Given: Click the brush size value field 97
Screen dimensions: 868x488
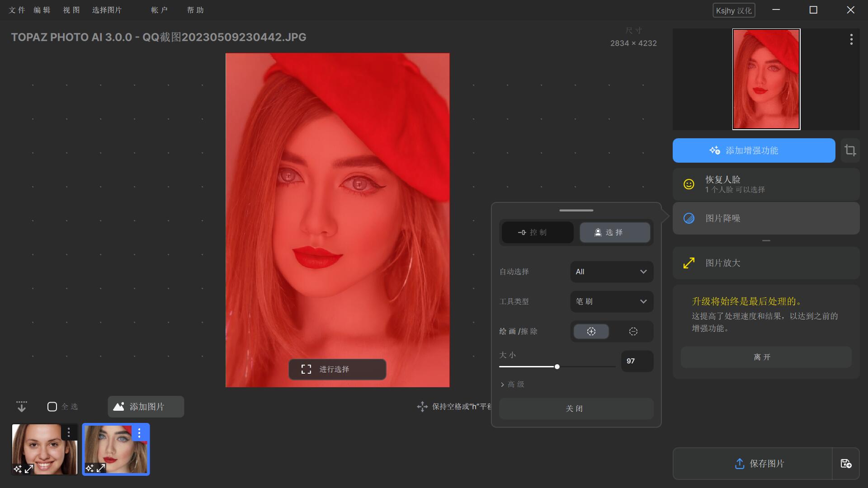Looking at the screenshot, I should pyautogui.click(x=637, y=361).
